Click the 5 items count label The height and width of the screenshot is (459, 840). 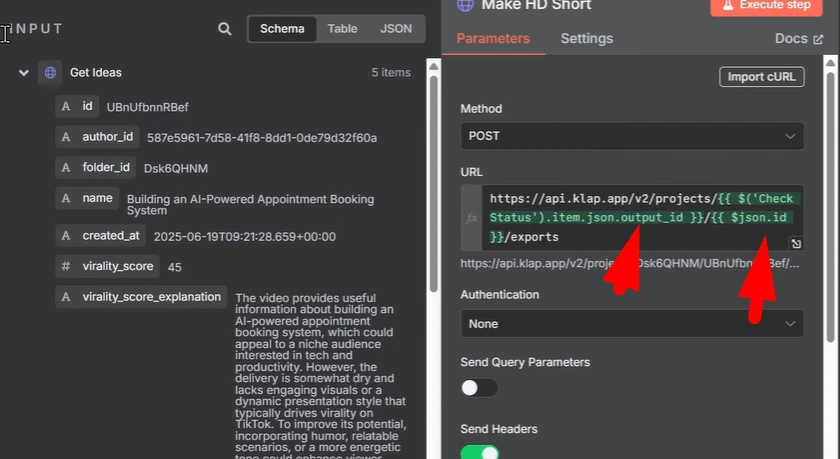coord(391,73)
